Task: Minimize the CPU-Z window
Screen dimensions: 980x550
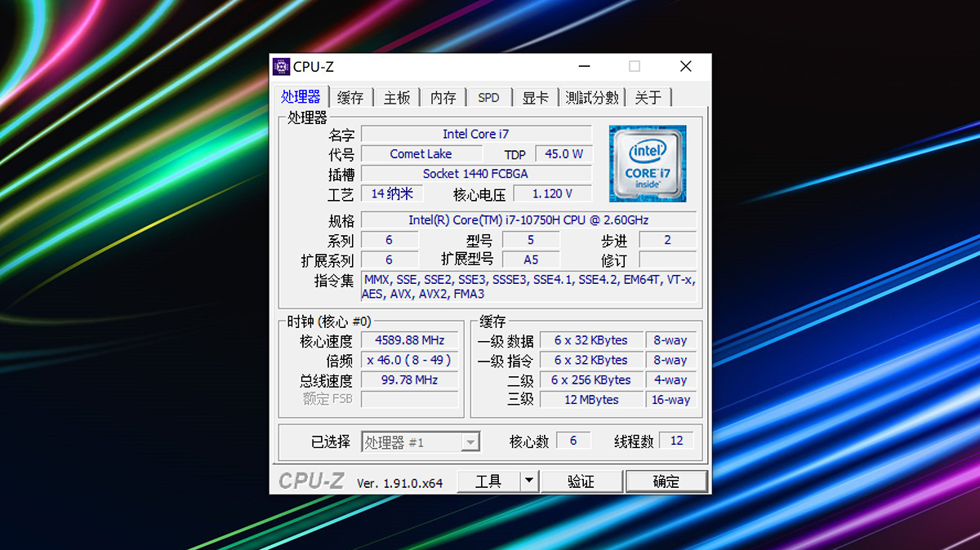Action: [585, 67]
